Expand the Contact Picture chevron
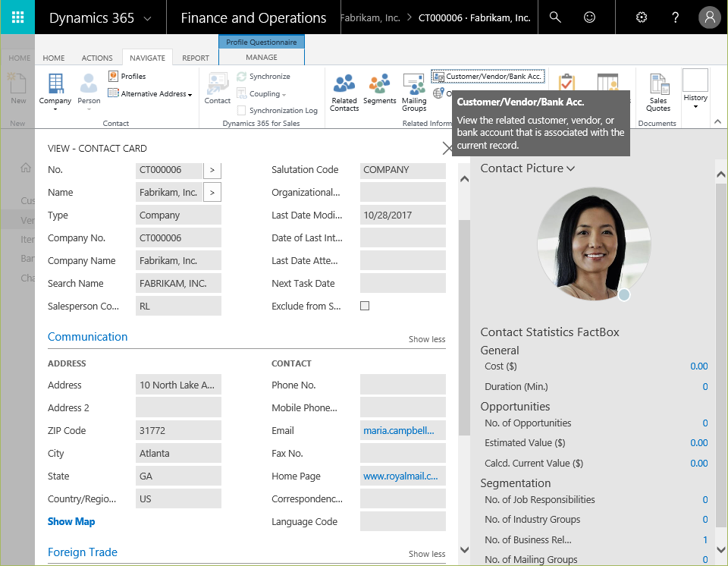 (x=570, y=168)
